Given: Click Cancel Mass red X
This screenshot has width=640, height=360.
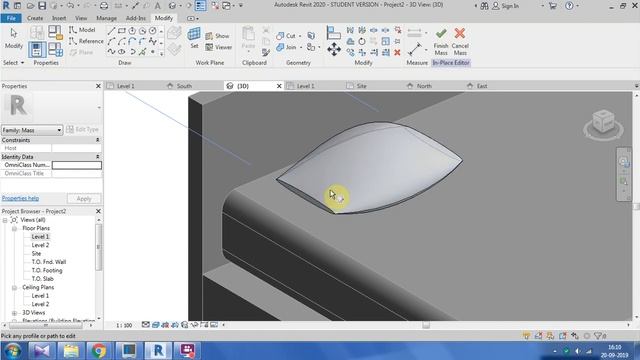Looking at the screenshot, I should (460, 41).
